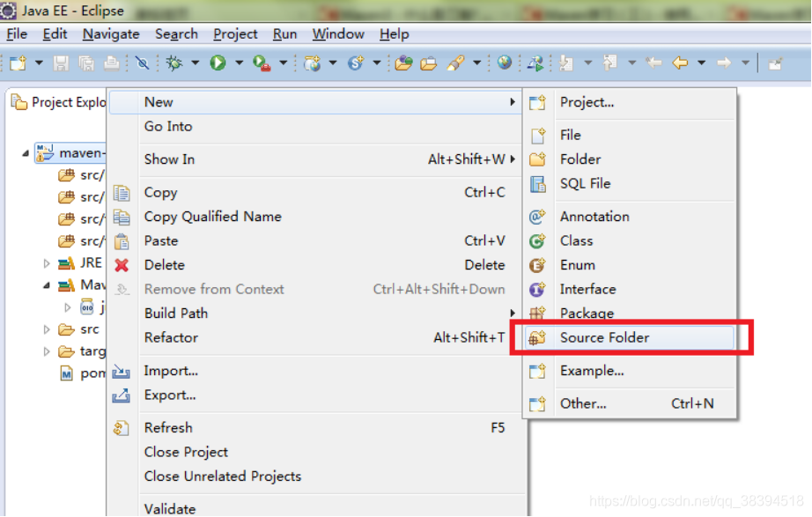
Task: Click the Save toolbar icon
Action: pos(61,63)
